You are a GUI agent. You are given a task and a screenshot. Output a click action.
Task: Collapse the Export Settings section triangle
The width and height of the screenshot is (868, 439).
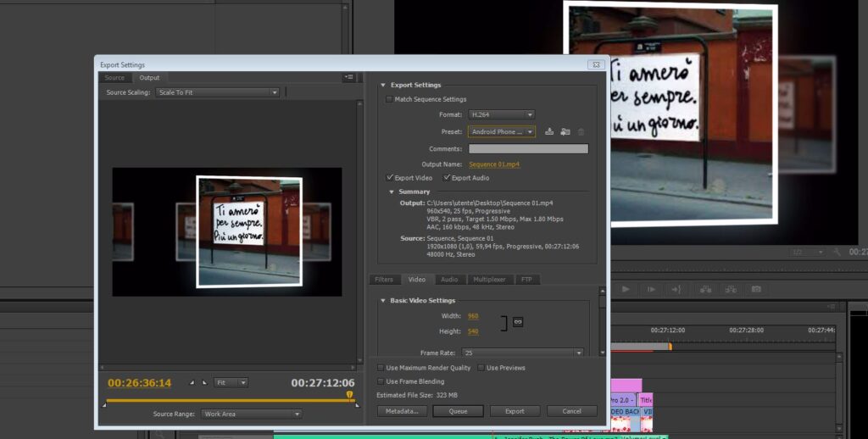coord(382,86)
